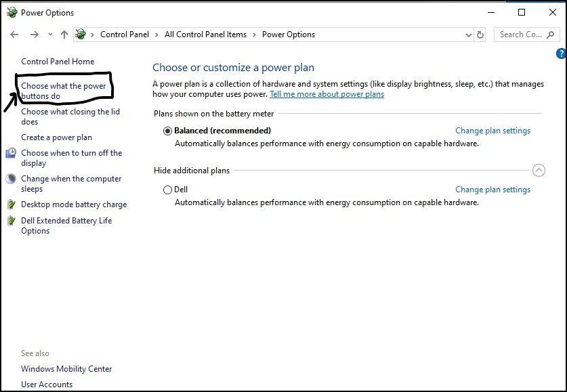Expand the chevron before Control Panel breadcrumb
This screenshot has height=392, width=567.
[x=93, y=35]
